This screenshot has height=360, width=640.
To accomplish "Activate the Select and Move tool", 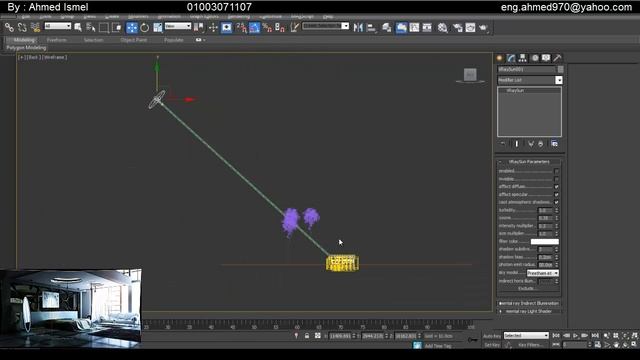I will (x=131, y=27).
